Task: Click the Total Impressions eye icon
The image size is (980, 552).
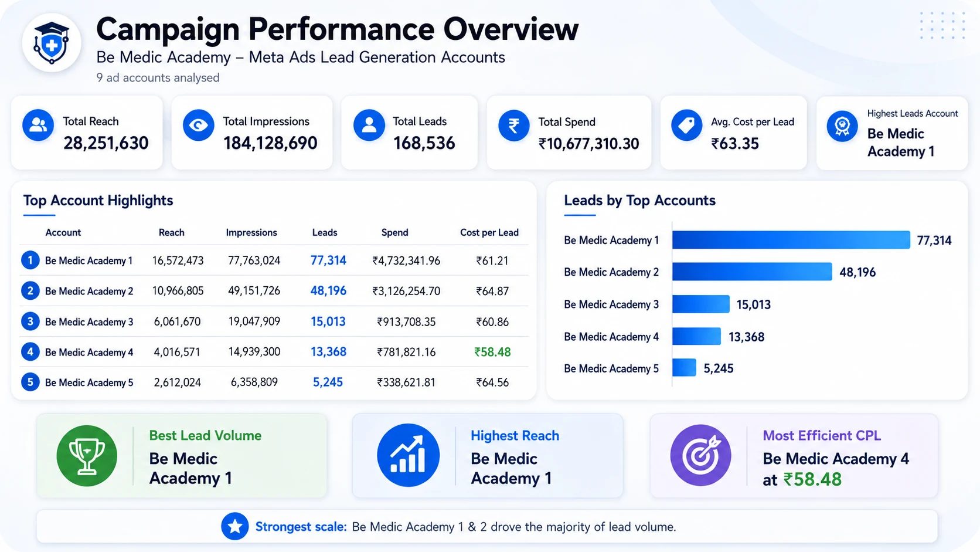Action: [198, 125]
